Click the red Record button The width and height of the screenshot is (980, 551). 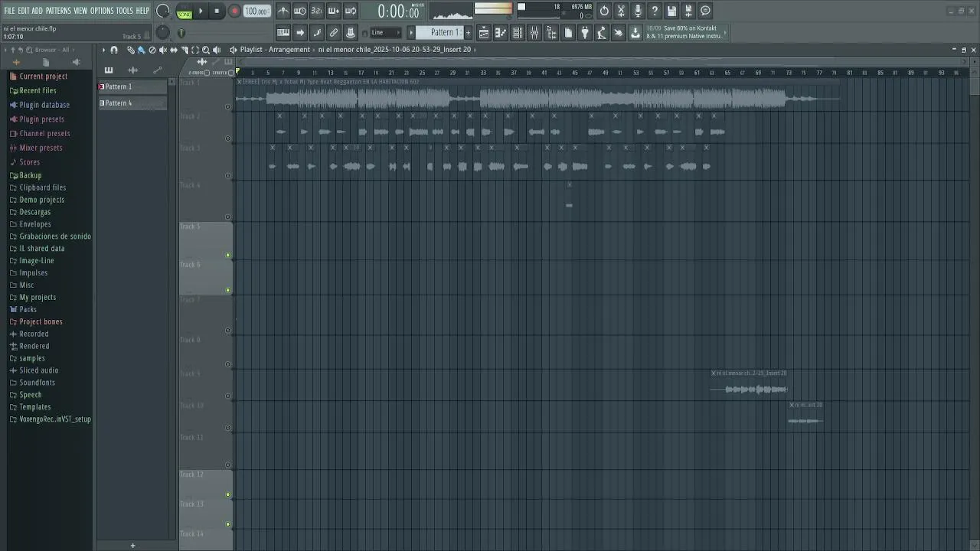click(x=235, y=11)
